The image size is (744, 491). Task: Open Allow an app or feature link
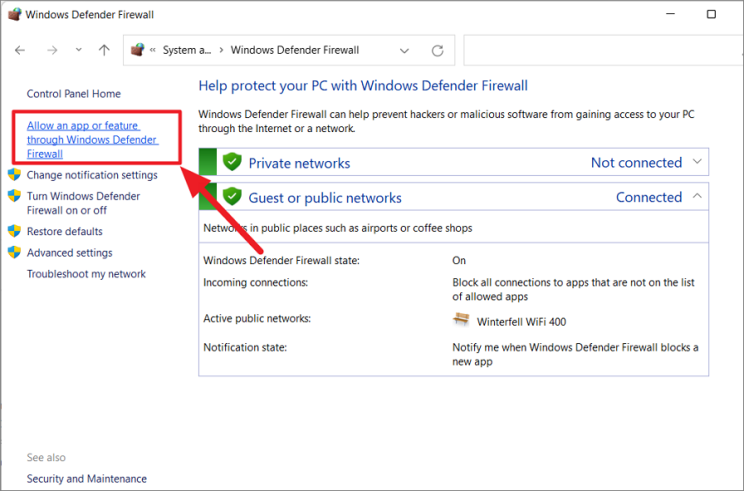coord(93,139)
